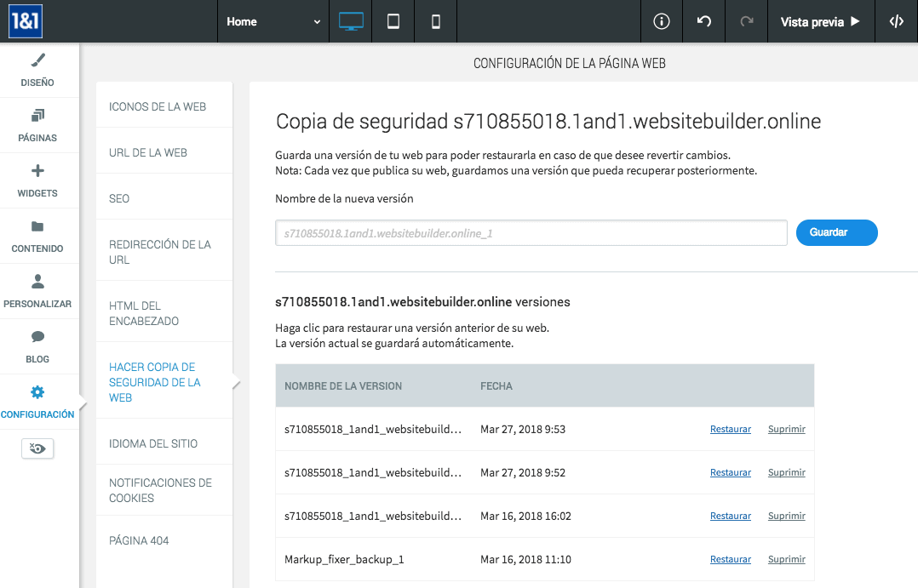
Task: Click the Fecha column header
Action: (x=496, y=386)
